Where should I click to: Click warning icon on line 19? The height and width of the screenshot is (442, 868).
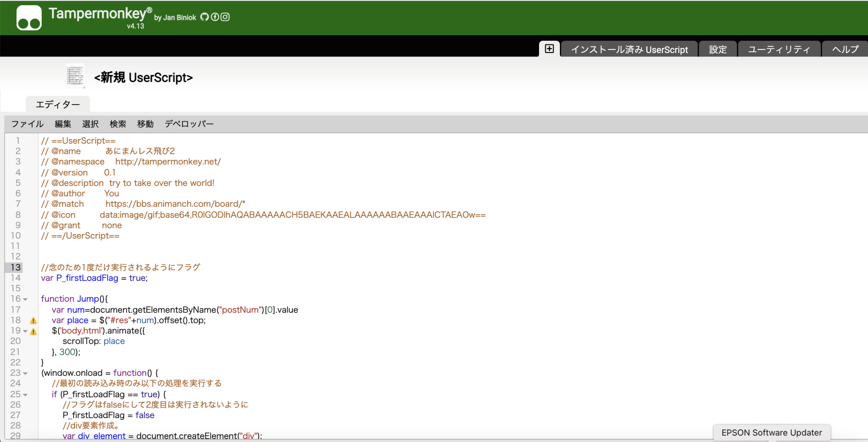point(33,332)
